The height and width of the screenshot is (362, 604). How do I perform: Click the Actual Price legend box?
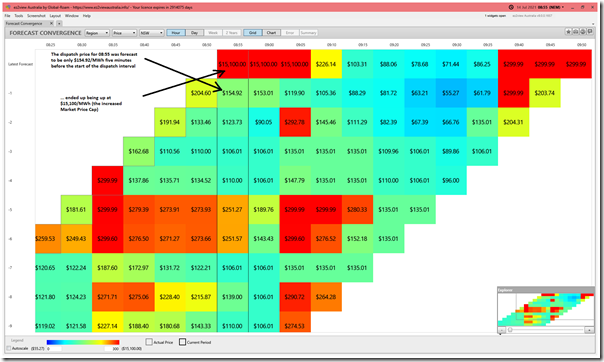coord(149,342)
